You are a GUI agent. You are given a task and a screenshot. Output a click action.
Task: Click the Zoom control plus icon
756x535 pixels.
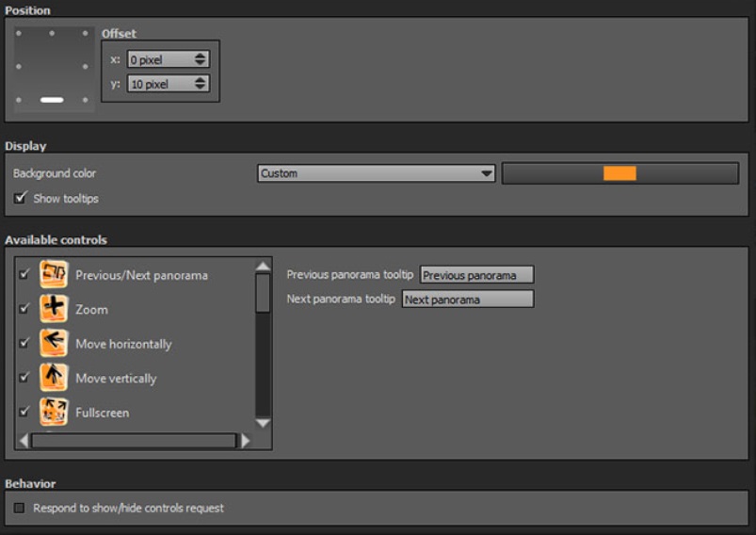coord(54,308)
